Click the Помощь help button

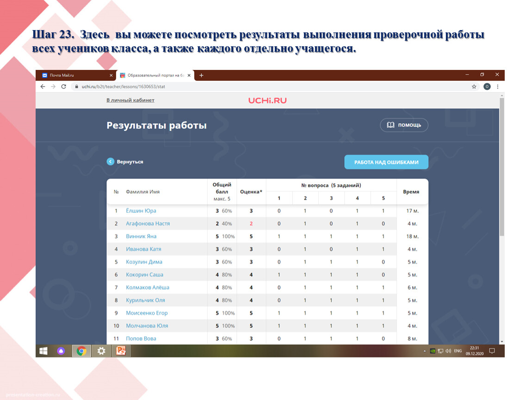click(404, 125)
